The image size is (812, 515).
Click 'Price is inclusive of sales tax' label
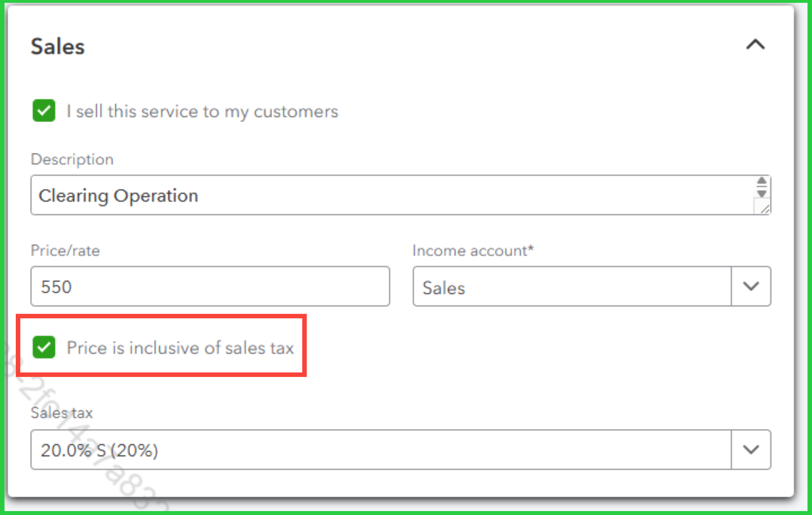(x=180, y=348)
